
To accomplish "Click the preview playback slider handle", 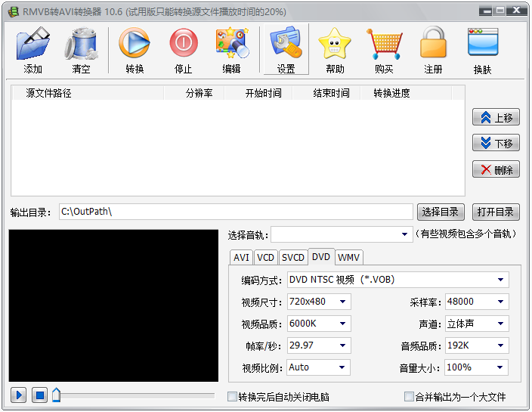I will click(x=57, y=395).
